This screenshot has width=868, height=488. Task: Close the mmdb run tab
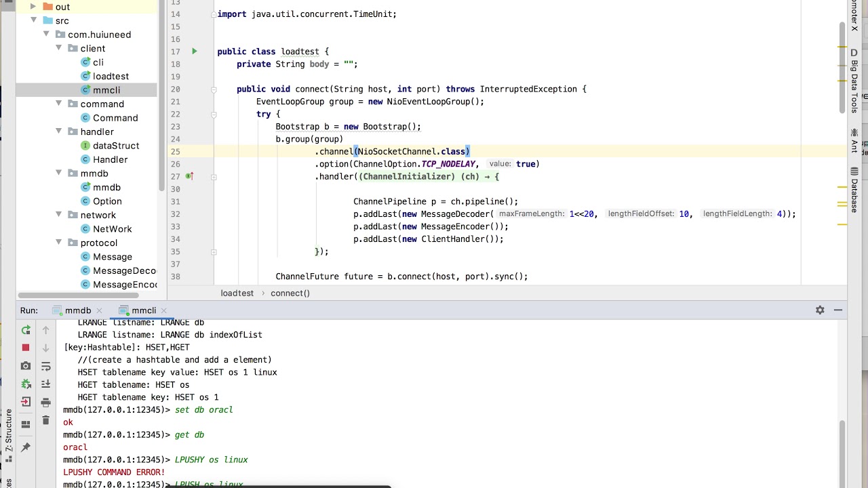pos(99,310)
